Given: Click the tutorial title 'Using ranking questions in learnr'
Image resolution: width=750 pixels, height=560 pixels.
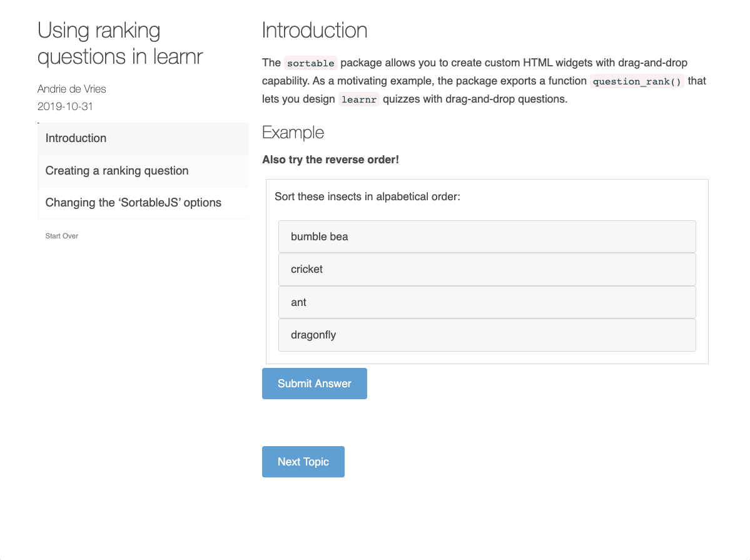Looking at the screenshot, I should pyautogui.click(x=120, y=43).
